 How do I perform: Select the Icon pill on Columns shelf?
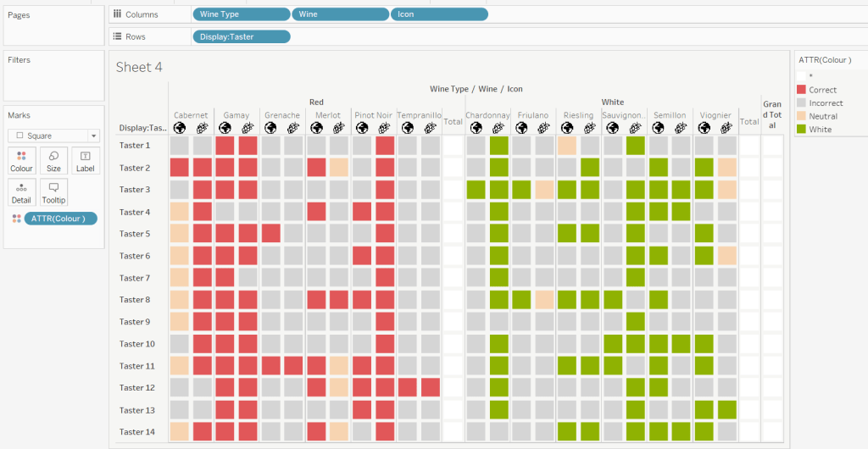pyautogui.click(x=439, y=14)
